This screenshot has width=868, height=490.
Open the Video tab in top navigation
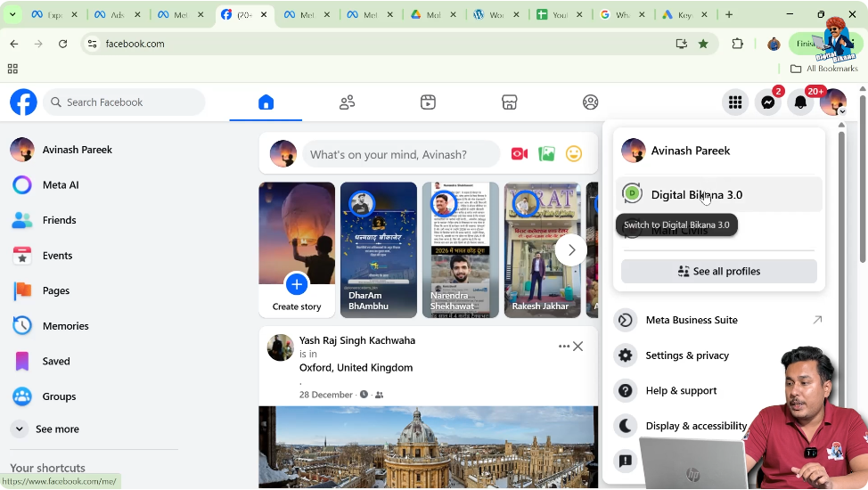428,102
